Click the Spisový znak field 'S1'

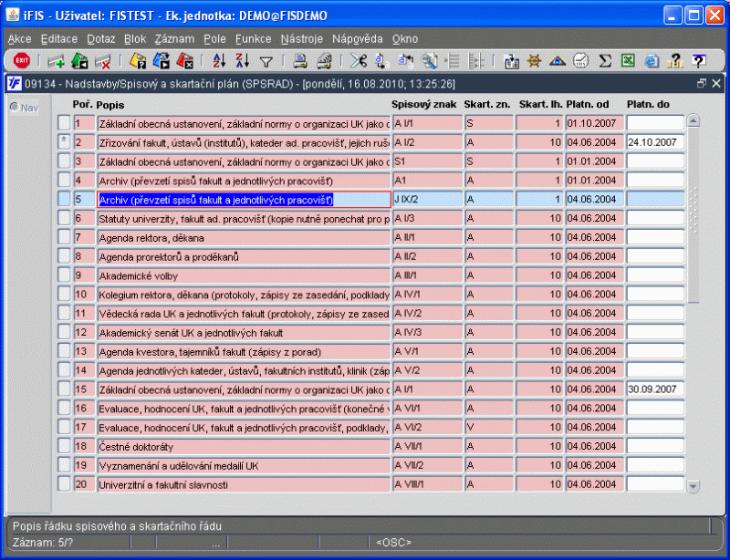(x=427, y=161)
